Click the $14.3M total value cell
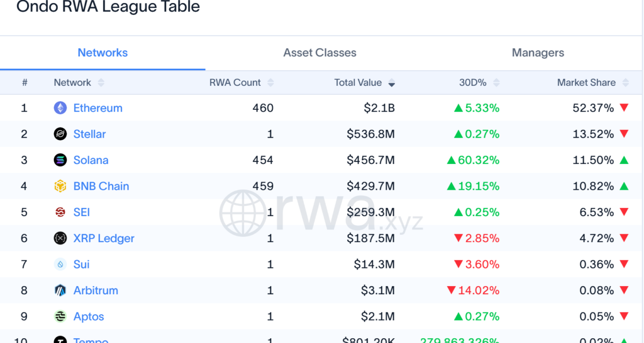644x343 pixels. [374, 264]
